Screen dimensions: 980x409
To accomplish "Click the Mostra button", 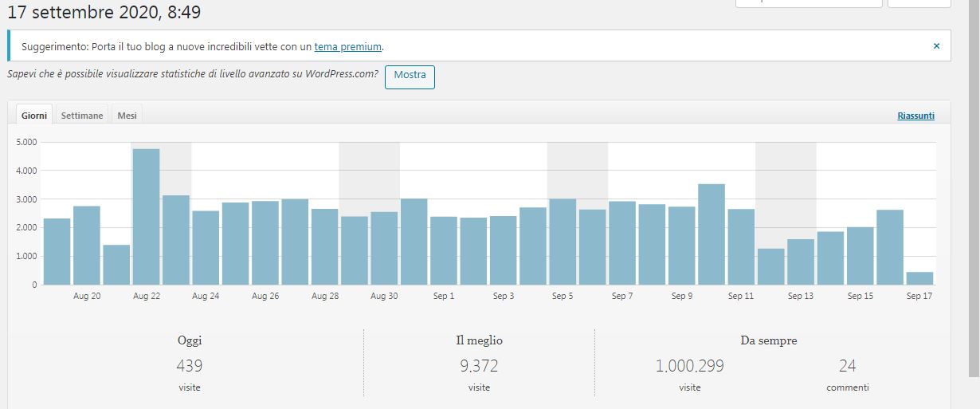I will click(410, 76).
